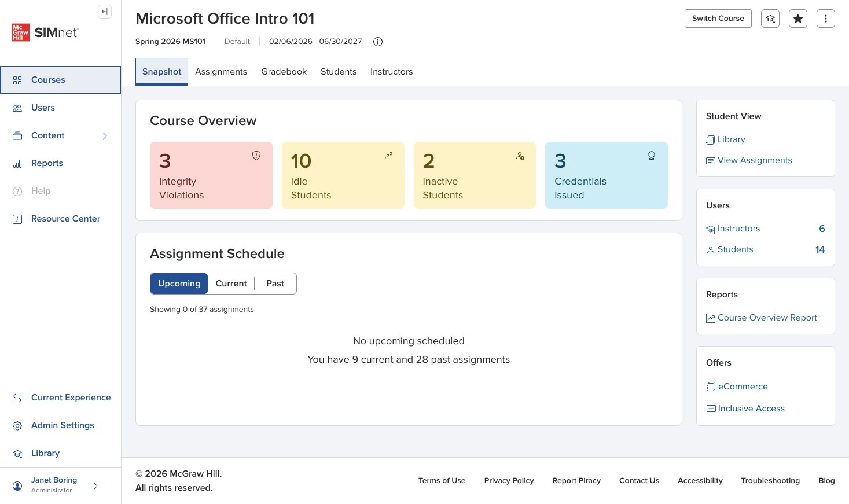Open the Instructors tab
This screenshot has height=504, width=849.
pyautogui.click(x=392, y=72)
